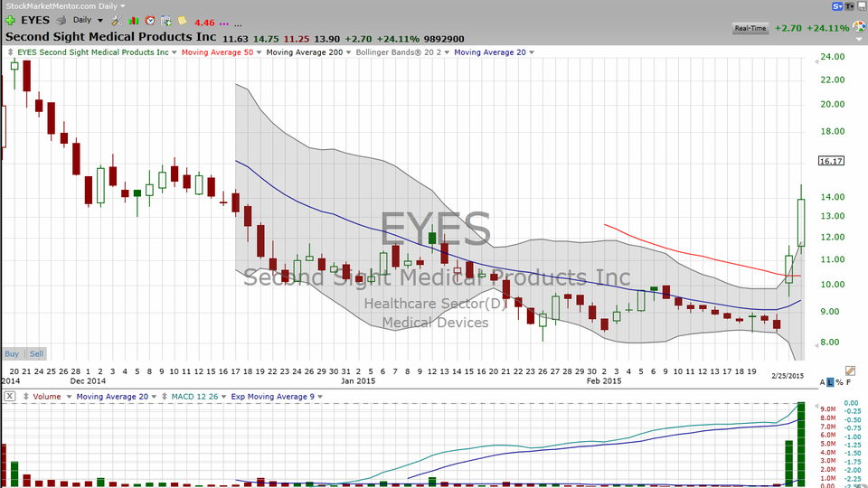Open the Bollinger Bands 20 2 dropdown
Viewport: 868px width, 488px height.
[447, 52]
